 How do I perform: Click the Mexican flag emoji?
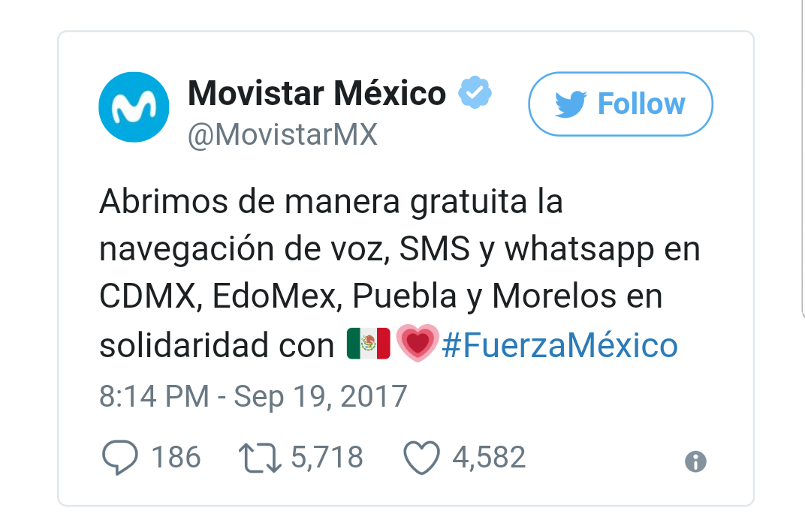point(368,343)
